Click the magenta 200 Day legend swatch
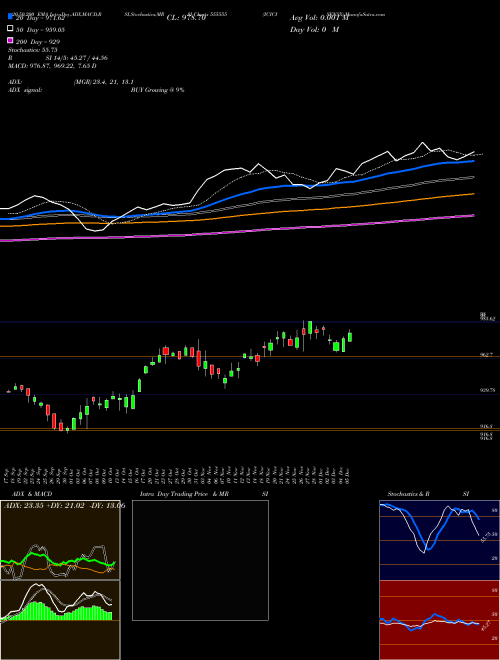 (x=10, y=40)
